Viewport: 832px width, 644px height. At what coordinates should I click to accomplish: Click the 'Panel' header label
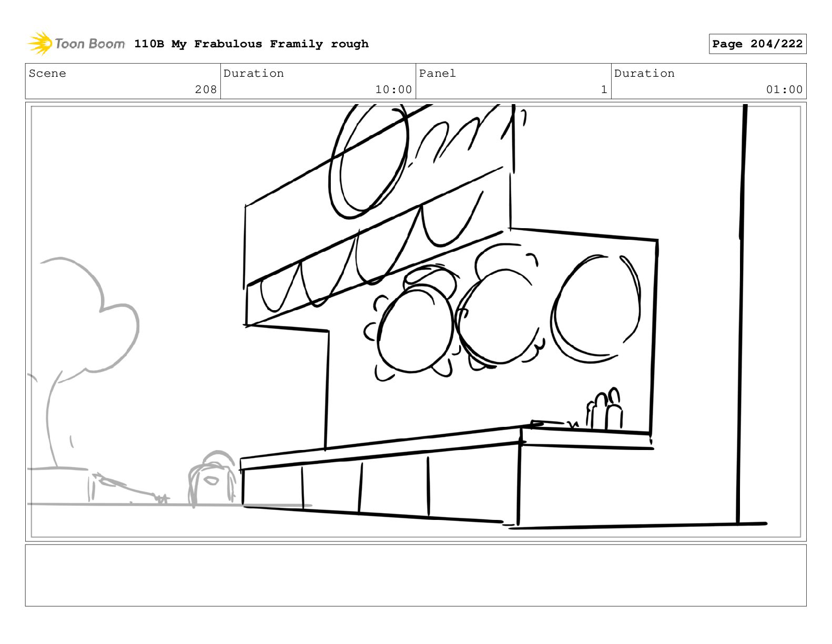(438, 74)
